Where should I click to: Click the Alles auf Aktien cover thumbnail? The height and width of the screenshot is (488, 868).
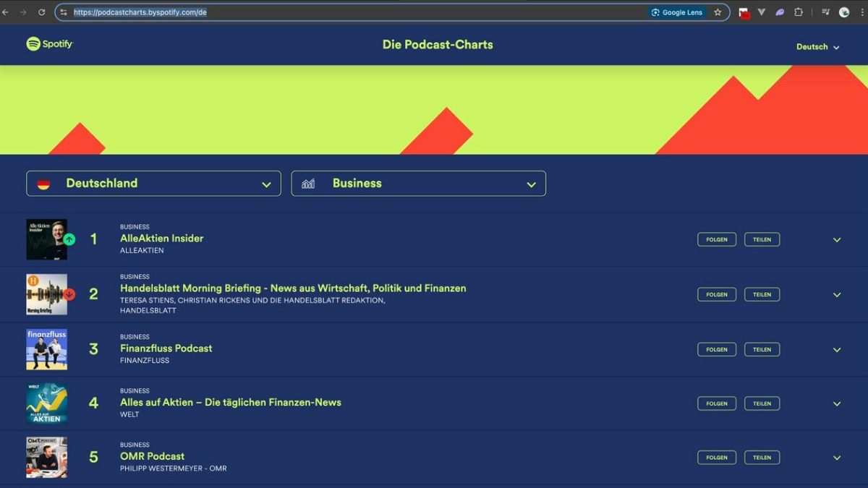[46, 403]
